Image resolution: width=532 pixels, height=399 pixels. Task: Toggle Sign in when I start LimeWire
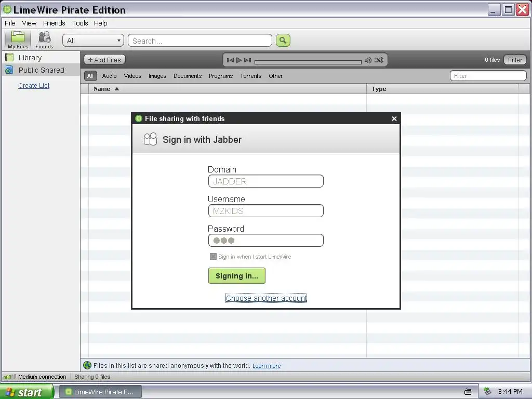[x=213, y=257]
